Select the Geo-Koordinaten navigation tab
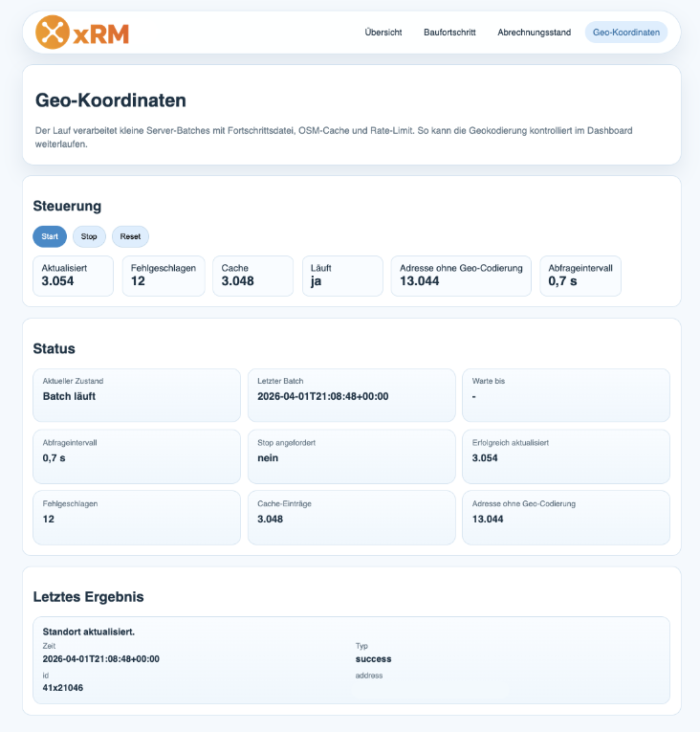The width and height of the screenshot is (700, 732). [625, 33]
